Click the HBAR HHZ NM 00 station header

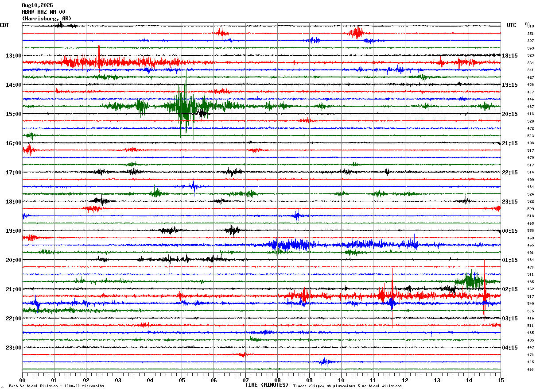click(x=43, y=12)
